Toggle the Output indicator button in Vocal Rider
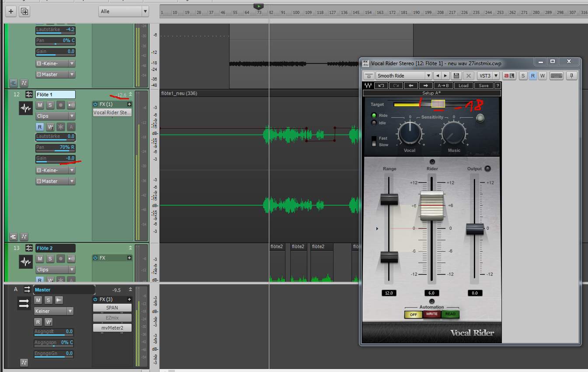The height and width of the screenshot is (372, 588). (x=487, y=168)
